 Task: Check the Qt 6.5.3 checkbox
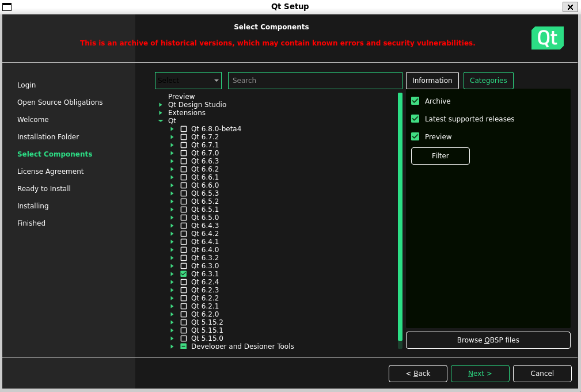(184, 193)
